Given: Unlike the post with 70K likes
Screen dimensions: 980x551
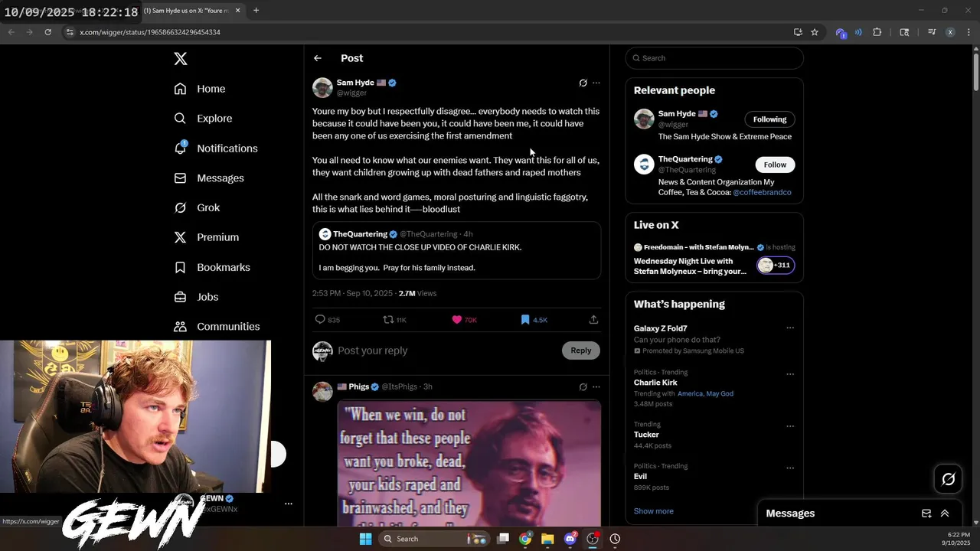Looking at the screenshot, I should (464, 320).
